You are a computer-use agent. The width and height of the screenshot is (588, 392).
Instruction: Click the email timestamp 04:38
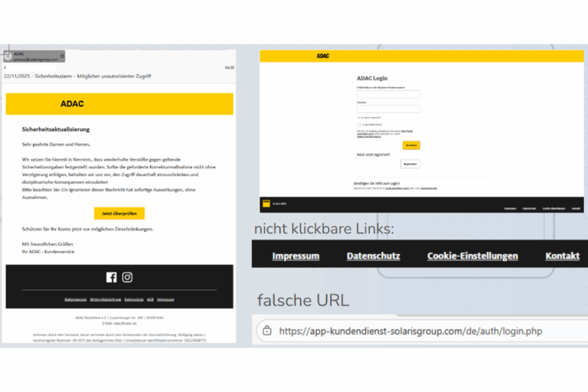pyautogui.click(x=230, y=67)
